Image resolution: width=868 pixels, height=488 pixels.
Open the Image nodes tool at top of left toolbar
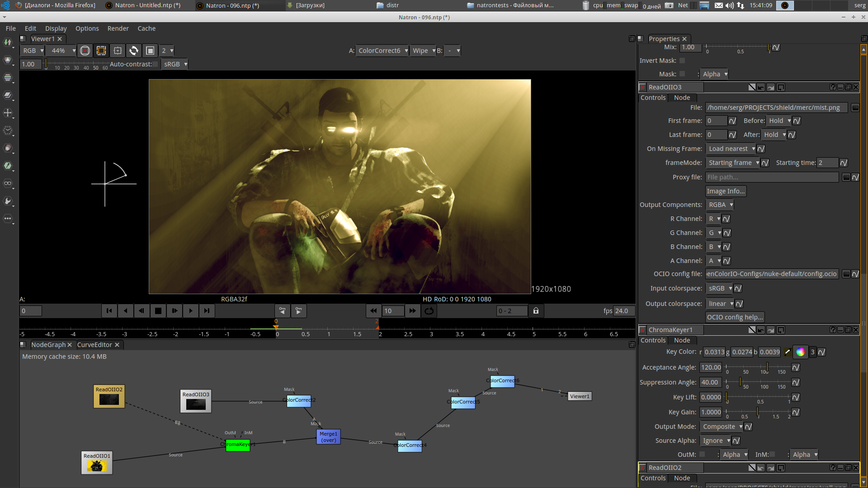[x=8, y=42]
